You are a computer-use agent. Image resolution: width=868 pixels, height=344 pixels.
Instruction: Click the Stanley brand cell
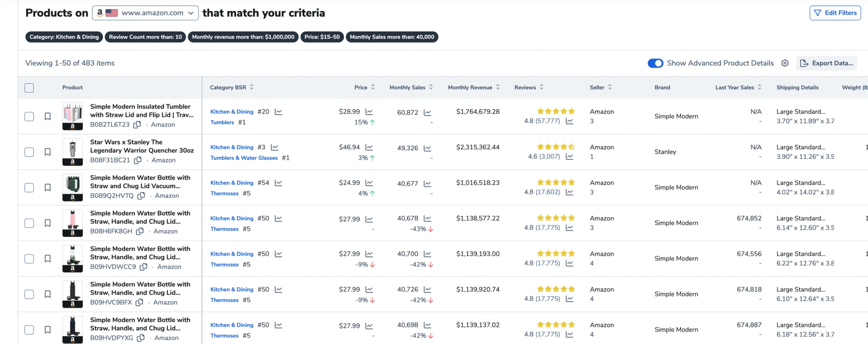pyautogui.click(x=665, y=152)
